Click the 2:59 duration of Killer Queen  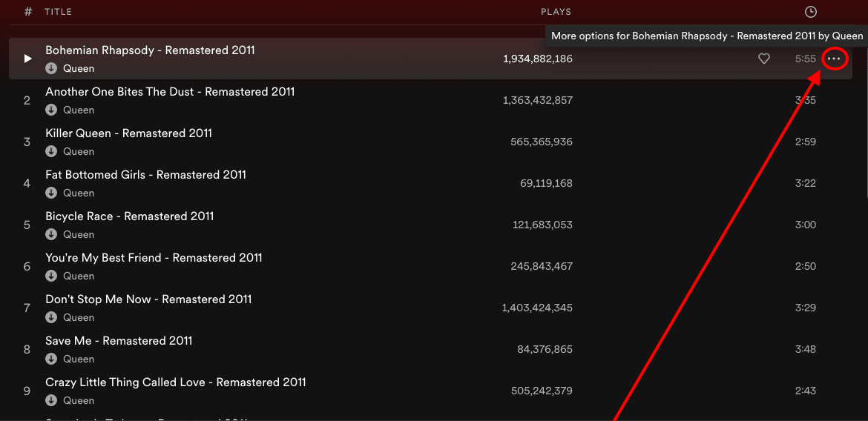tap(806, 142)
